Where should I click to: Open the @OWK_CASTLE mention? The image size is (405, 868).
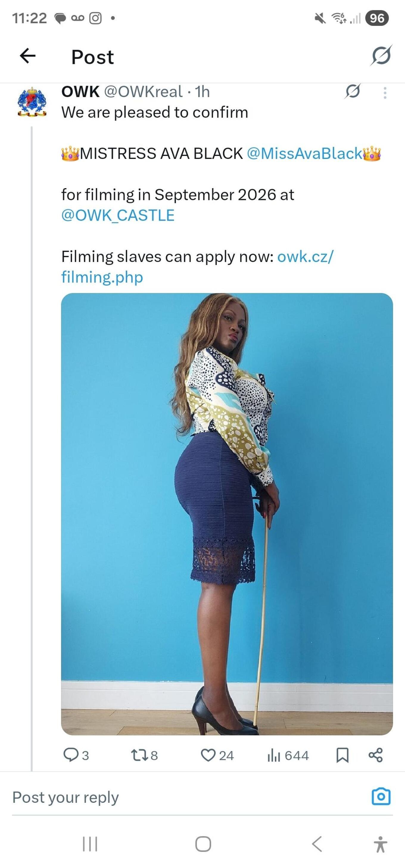118,215
